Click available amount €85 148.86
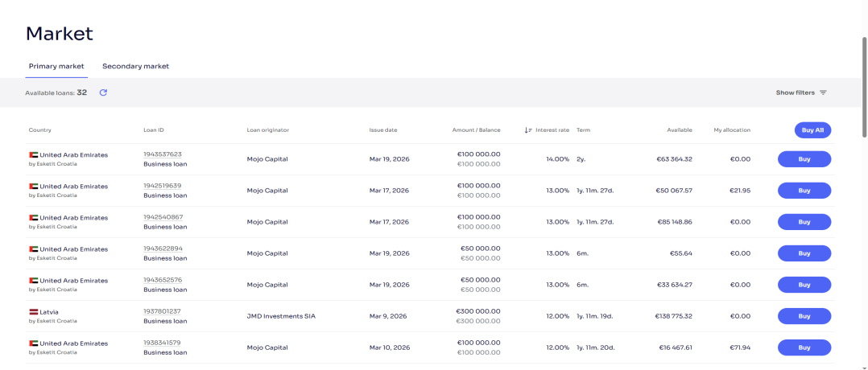Image resolution: width=868 pixels, height=370 pixels. [674, 222]
